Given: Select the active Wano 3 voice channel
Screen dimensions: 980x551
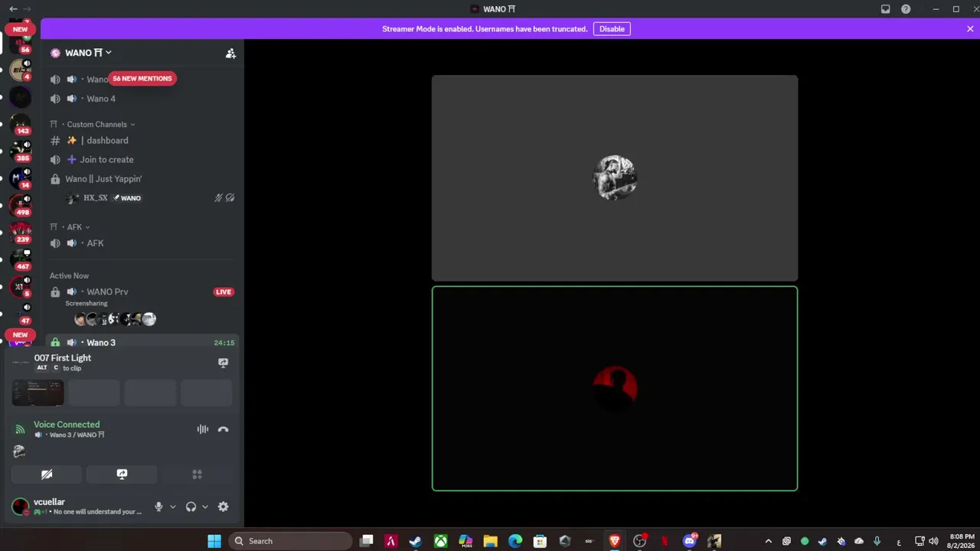Looking at the screenshot, I should [x=142, y=343].
